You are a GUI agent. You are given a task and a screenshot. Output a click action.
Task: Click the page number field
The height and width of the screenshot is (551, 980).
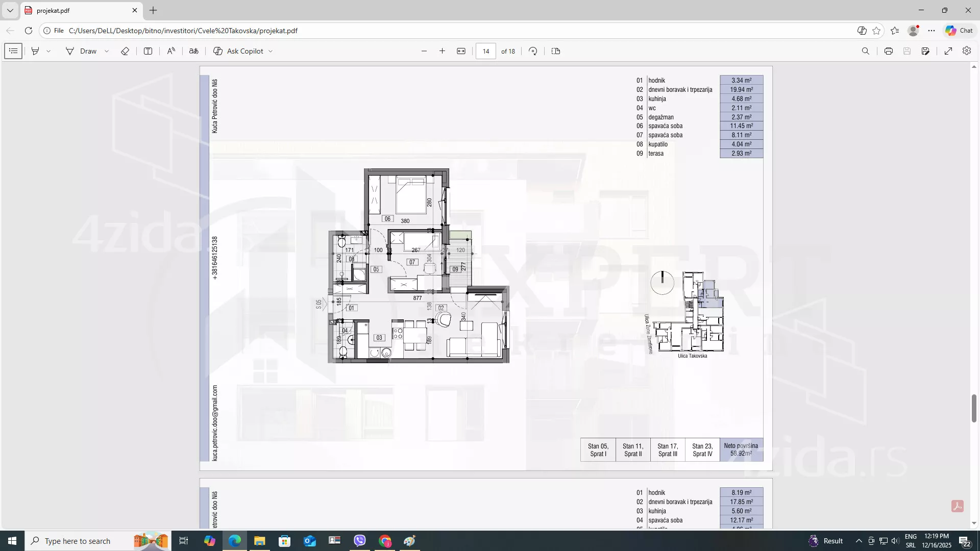click(x=485, y=51)
